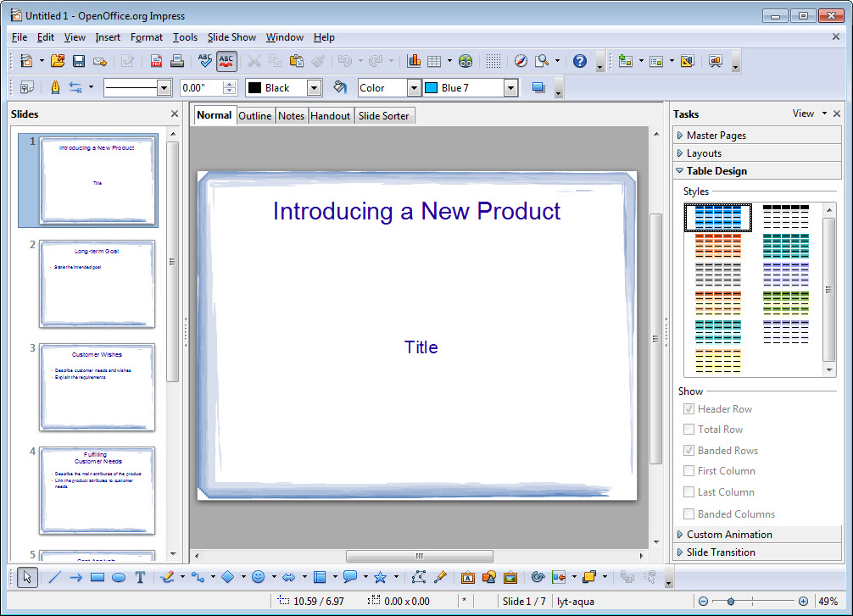
Task: Close the Tasks panel
Action: [837, 114]
